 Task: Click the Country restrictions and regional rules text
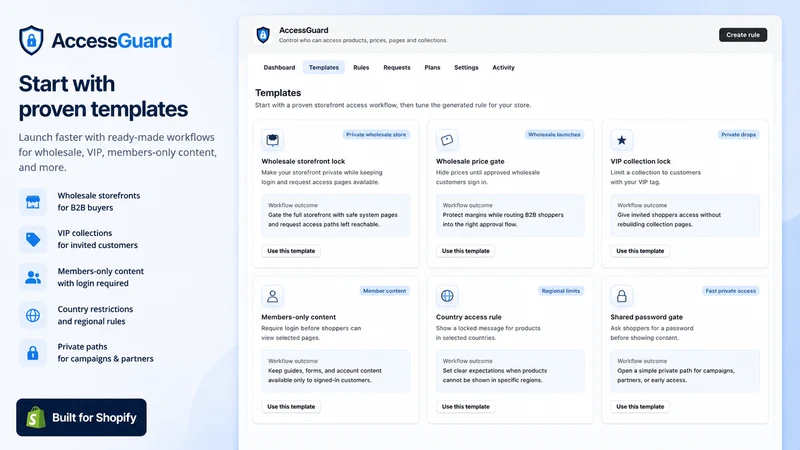95,315
